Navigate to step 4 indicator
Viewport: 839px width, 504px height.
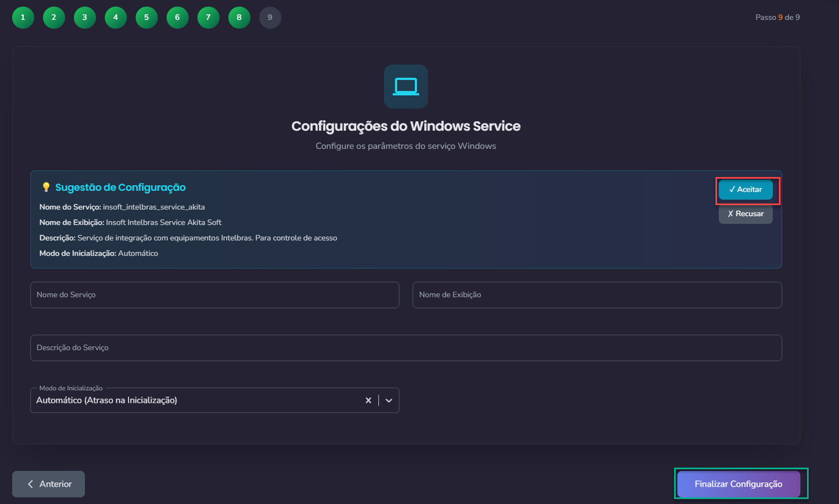pyautogui.click(x=116, y=18)
